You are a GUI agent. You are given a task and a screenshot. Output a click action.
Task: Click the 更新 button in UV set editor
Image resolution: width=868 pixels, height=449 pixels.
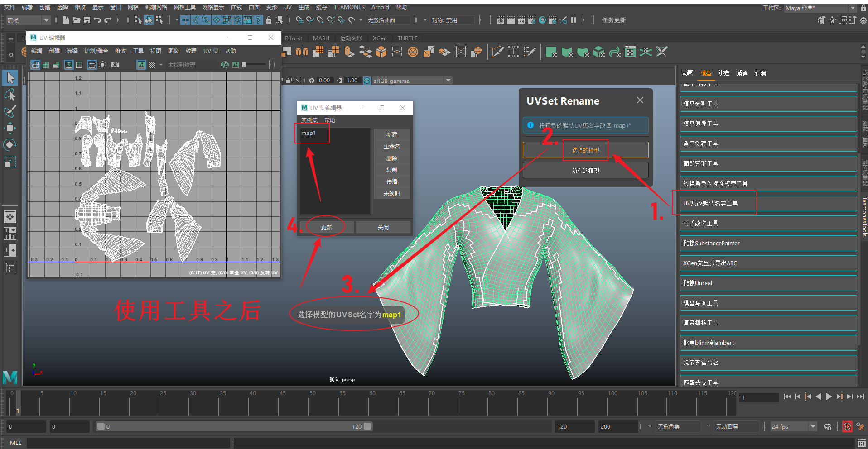pos(326,227)
